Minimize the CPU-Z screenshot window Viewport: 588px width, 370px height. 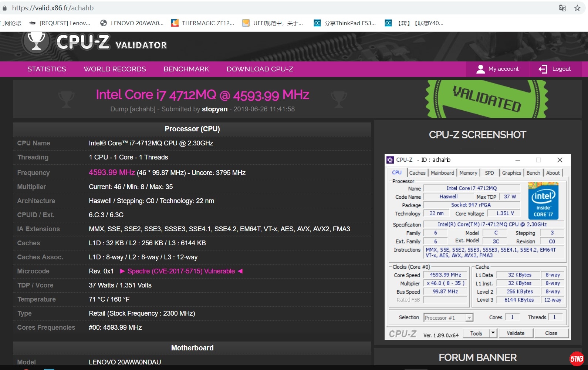[x=518, y=160]
